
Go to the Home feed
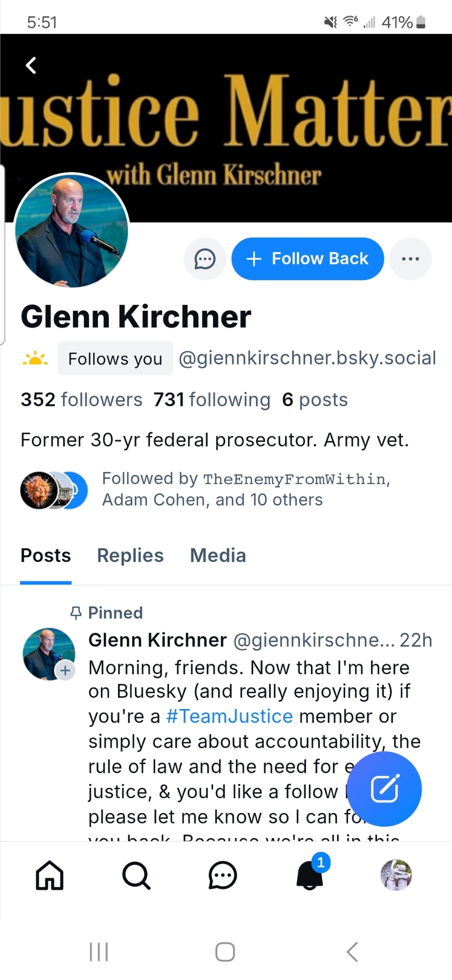[49, 875]
